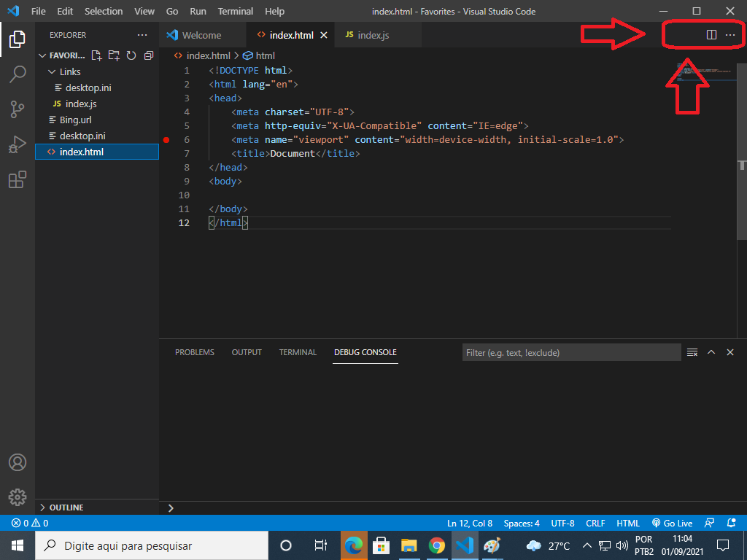747x560 pixels.
Task: Open Microsoft Edge from the taskbar
Action: tap(354, 545)
